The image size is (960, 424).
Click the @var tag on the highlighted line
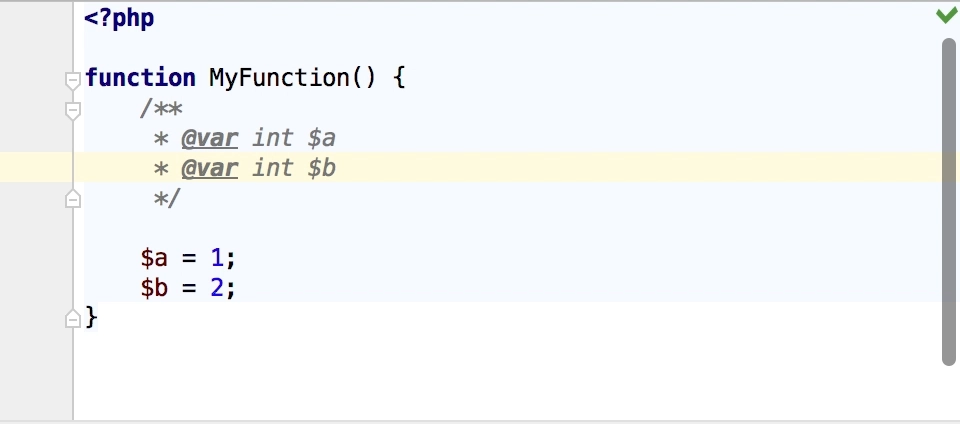point(209,168)
